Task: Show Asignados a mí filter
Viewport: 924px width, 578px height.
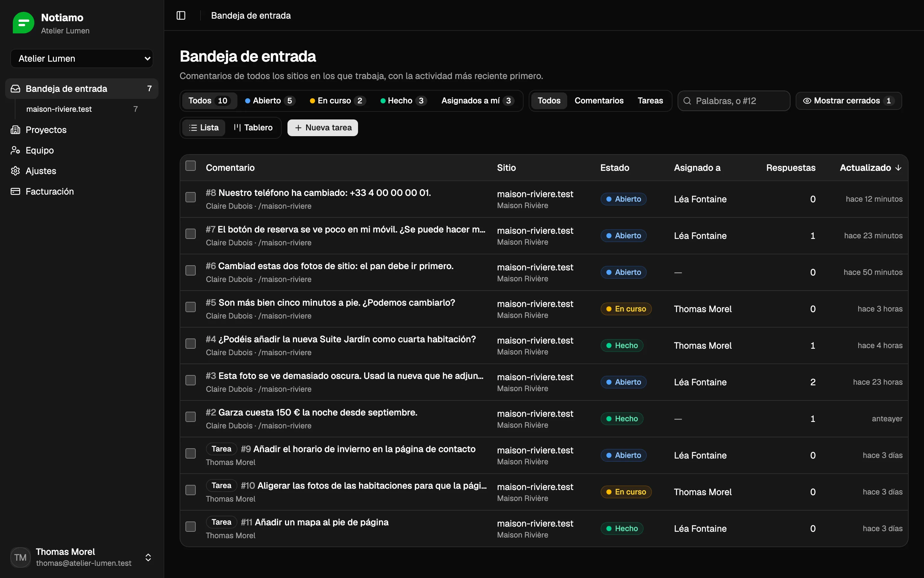Action: click(x=478, y=101)
